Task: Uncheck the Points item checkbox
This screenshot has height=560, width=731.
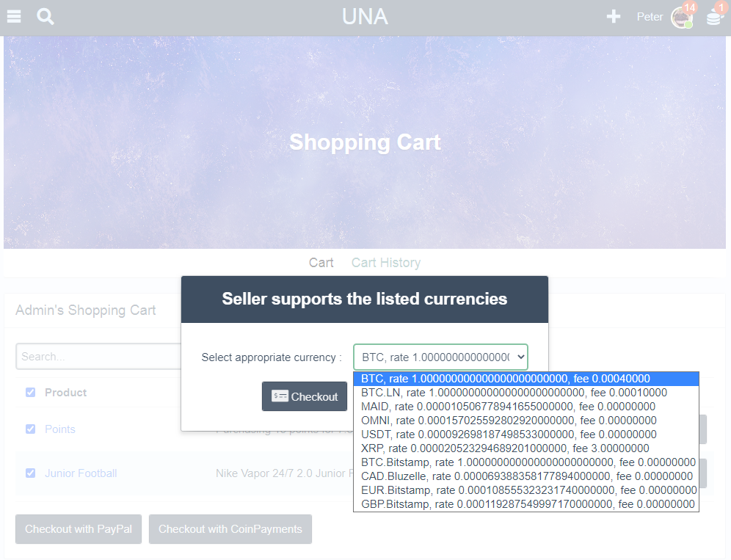Action: [30, 429]
